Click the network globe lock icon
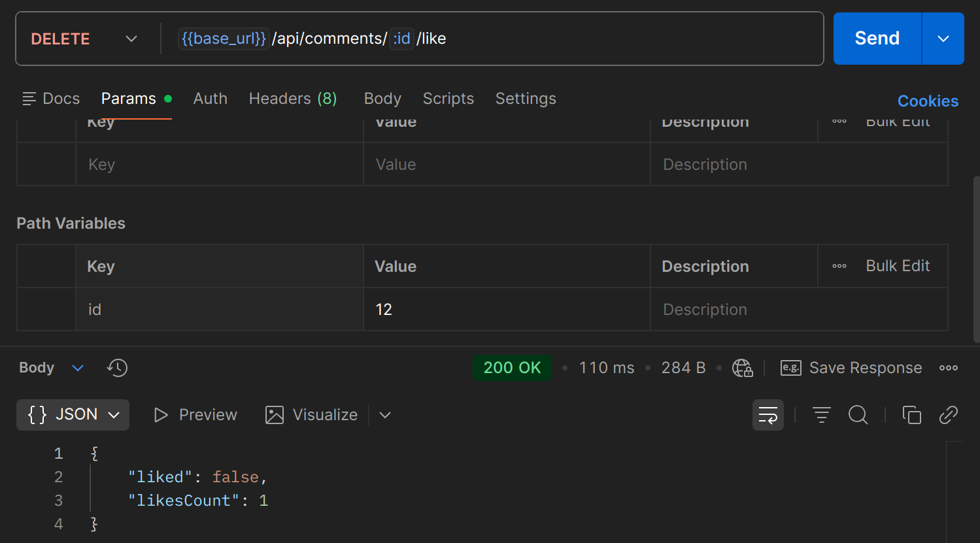The image size is (980, 543). [x=743, y=368]
